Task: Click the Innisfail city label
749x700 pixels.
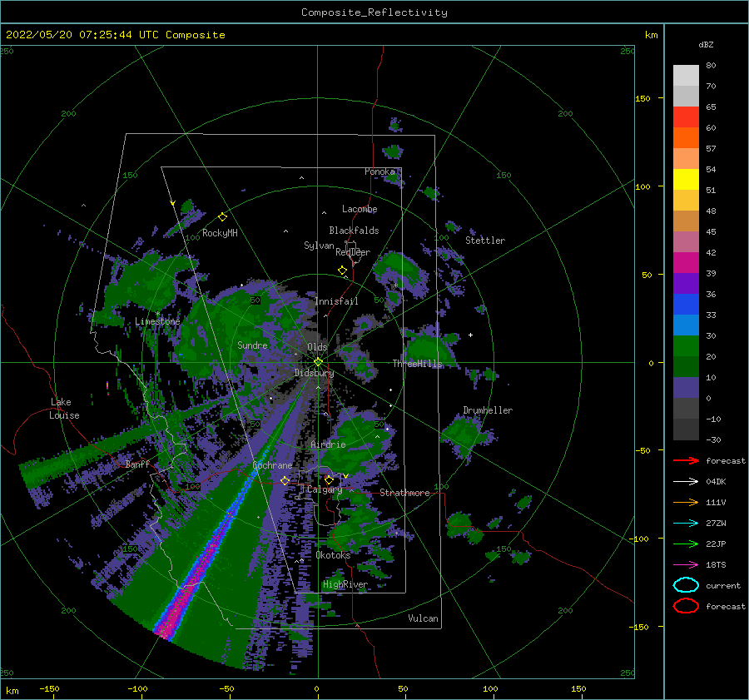Action: (x=336, y=301)
